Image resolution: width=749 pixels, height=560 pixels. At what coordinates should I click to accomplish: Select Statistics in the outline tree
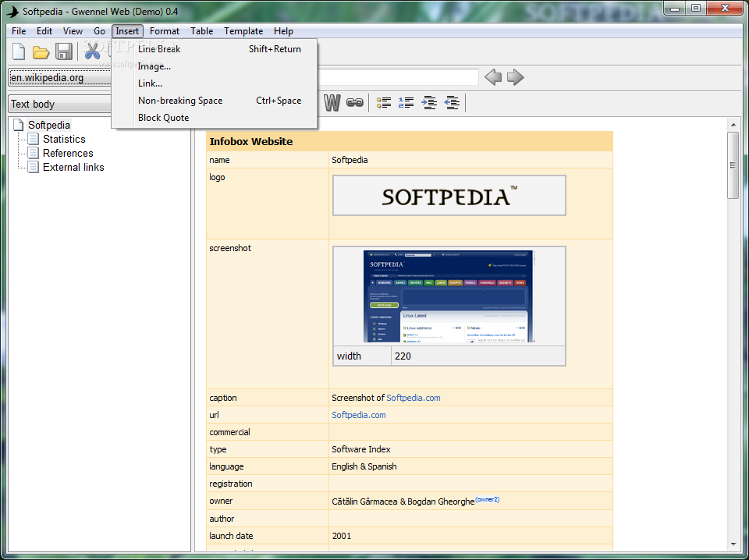pyautogui.click(x=64, y=139)
